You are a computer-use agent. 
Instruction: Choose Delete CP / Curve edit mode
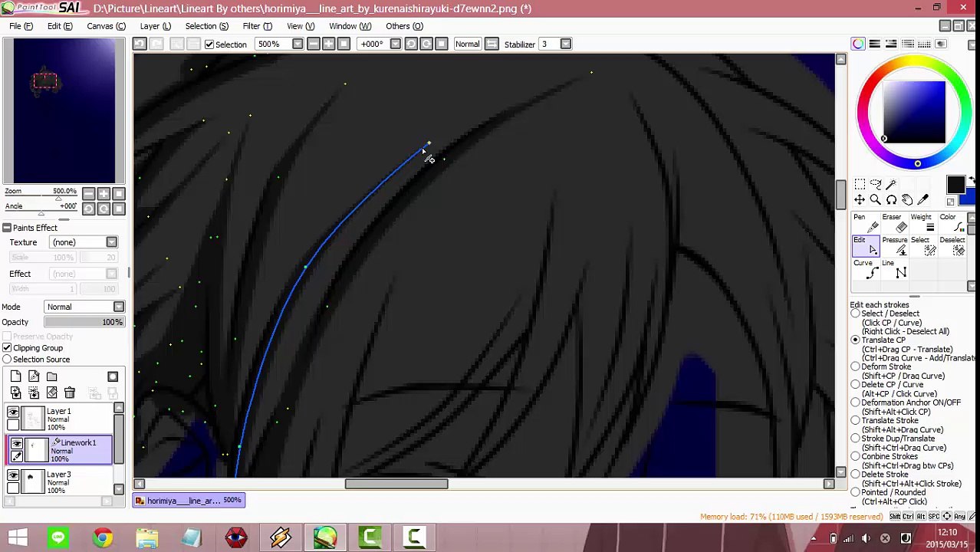pyautogui.click(x=855, y=385)
